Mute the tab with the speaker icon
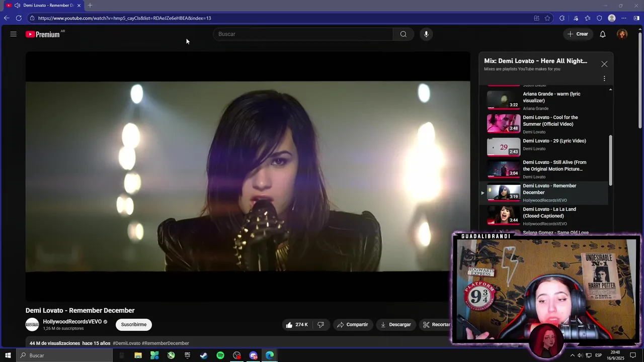Viewport: 644px width, 362px height. 17,6
